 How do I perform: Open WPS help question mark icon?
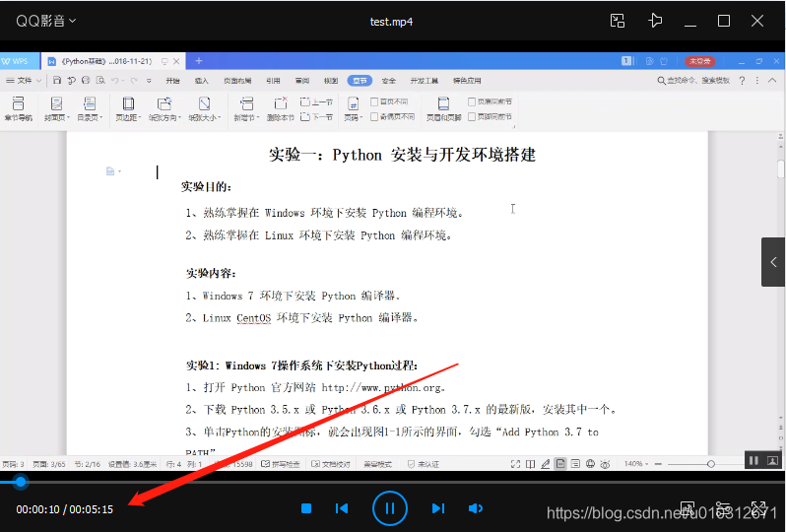coord(742,81)
